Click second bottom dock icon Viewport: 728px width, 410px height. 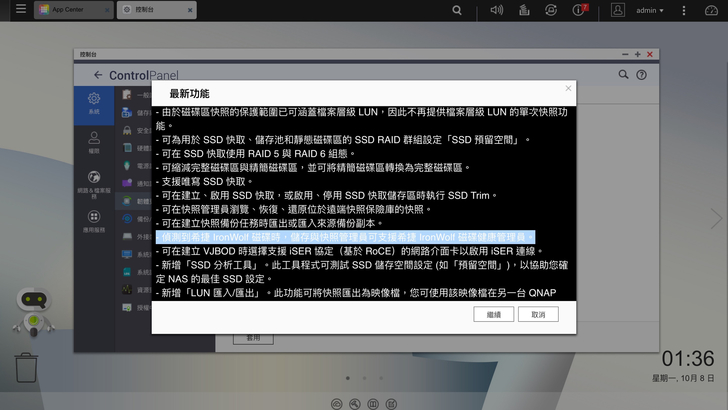tap(355, 404)
